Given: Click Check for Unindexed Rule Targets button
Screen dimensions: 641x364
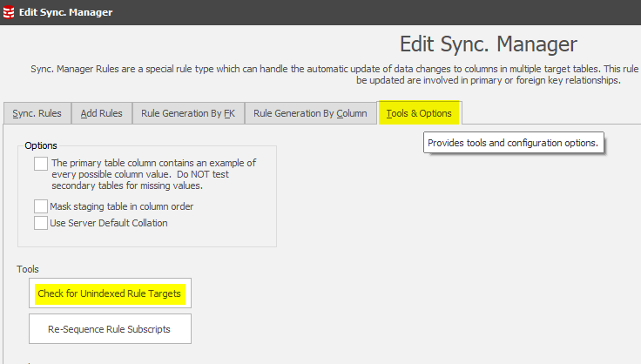Looking at the screenshot, I should point(110,294).
